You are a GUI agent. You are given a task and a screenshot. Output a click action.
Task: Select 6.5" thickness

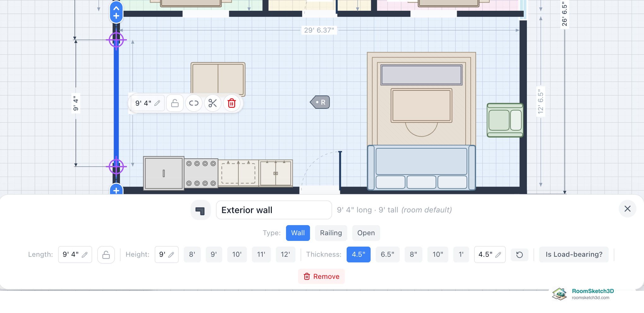(x=387, y=255)
